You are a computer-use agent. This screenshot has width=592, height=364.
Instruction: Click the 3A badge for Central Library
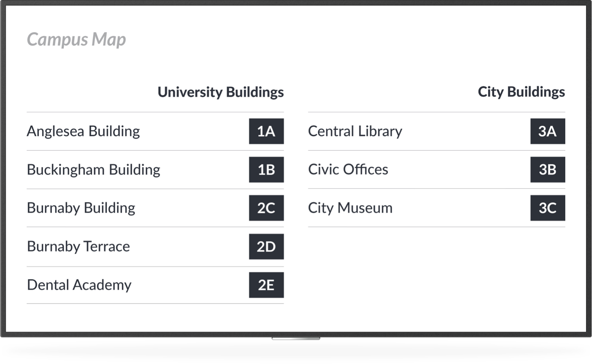coord(547,131)
